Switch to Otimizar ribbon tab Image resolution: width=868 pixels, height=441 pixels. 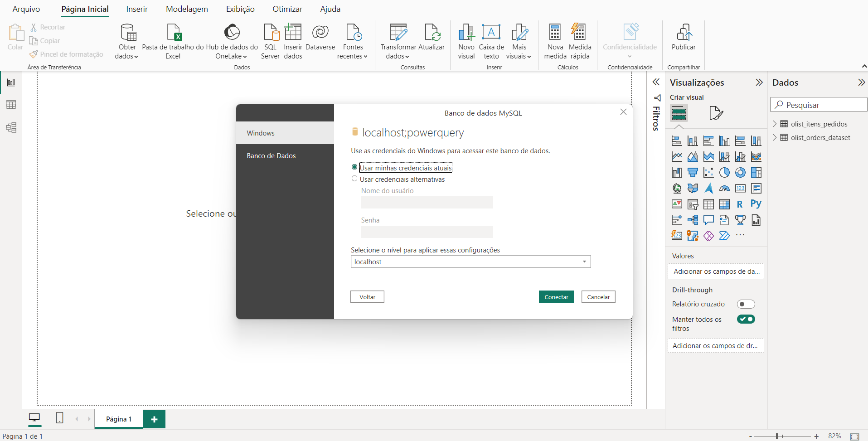287,9
